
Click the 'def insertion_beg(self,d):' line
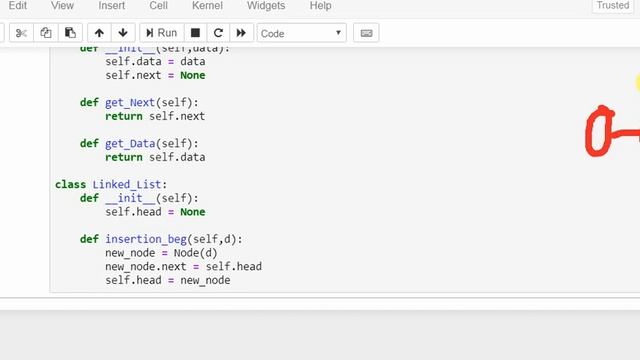[x=161, y=239]
